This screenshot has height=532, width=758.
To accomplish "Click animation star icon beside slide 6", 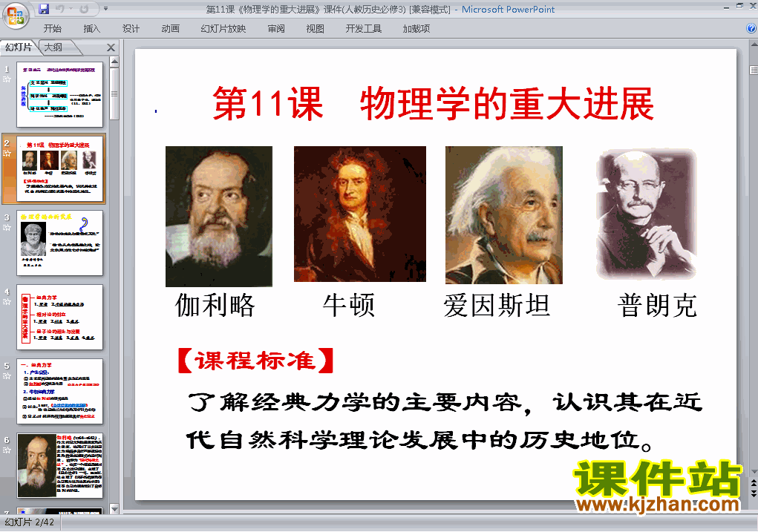I will [7, 450].
